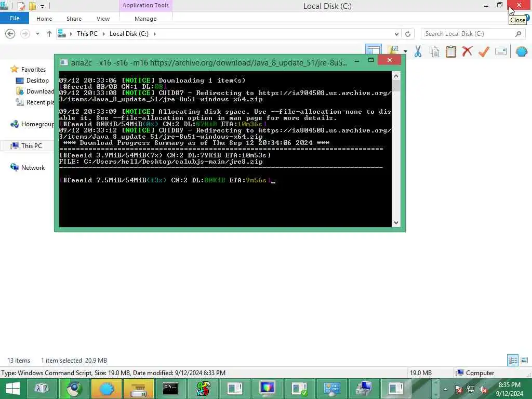Viewport: 532px width, 399px height.
Task: Refresh the Local Disk (C:) view
Action: pos(408,34)
